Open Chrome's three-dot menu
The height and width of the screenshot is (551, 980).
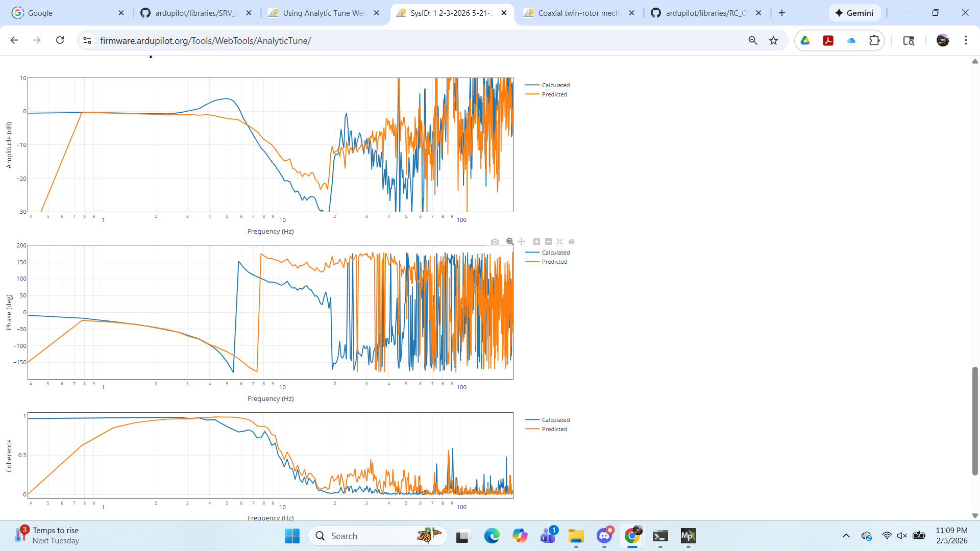click(x=966, y=40)
